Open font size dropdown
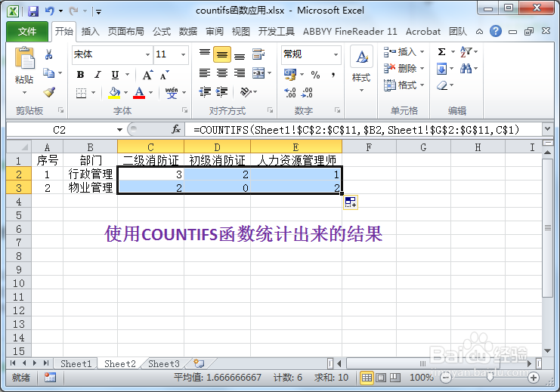Viewport: 560px width, 392px height. 183,54
